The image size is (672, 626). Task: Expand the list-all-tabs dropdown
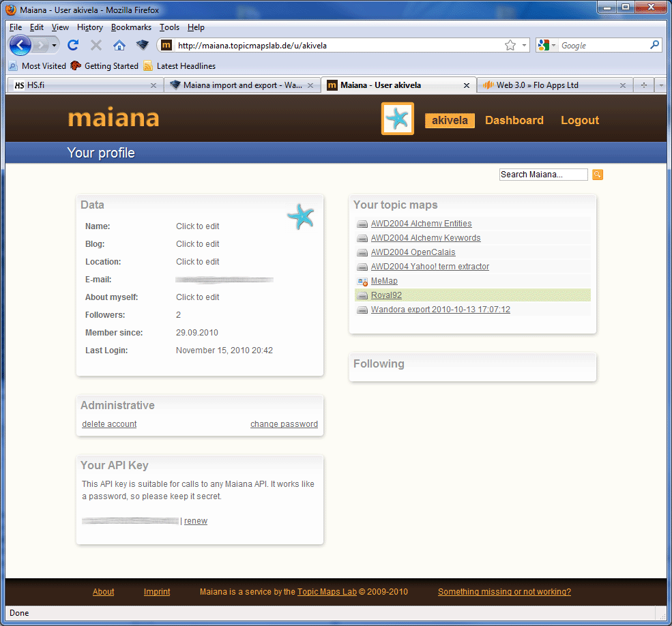(x=662, y=85)
